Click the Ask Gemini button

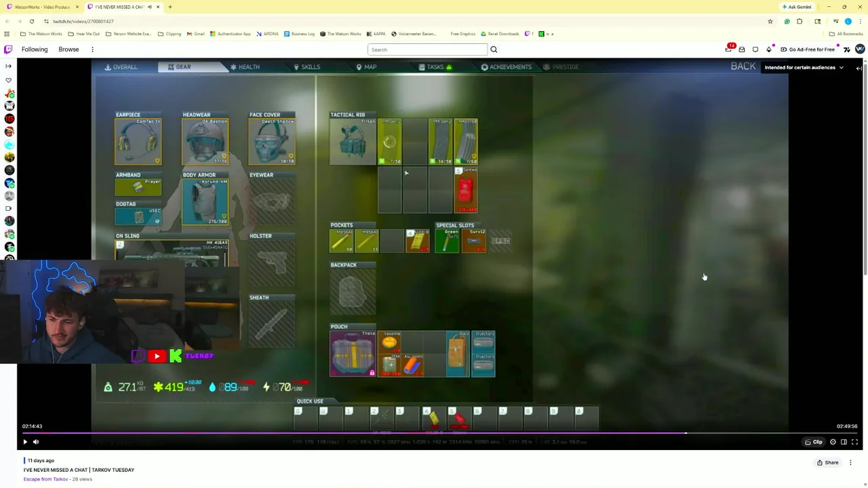pyautogui.click(x=797, y=7)
